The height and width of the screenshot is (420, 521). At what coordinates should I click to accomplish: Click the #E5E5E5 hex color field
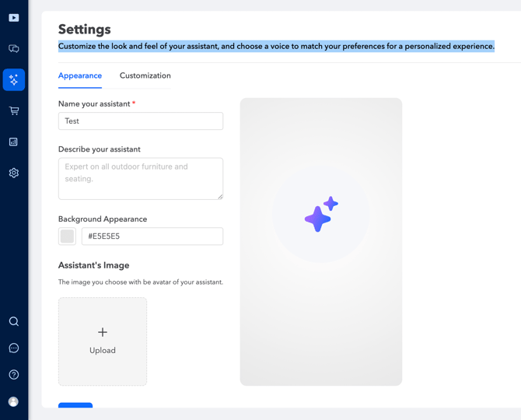(152, 236)
